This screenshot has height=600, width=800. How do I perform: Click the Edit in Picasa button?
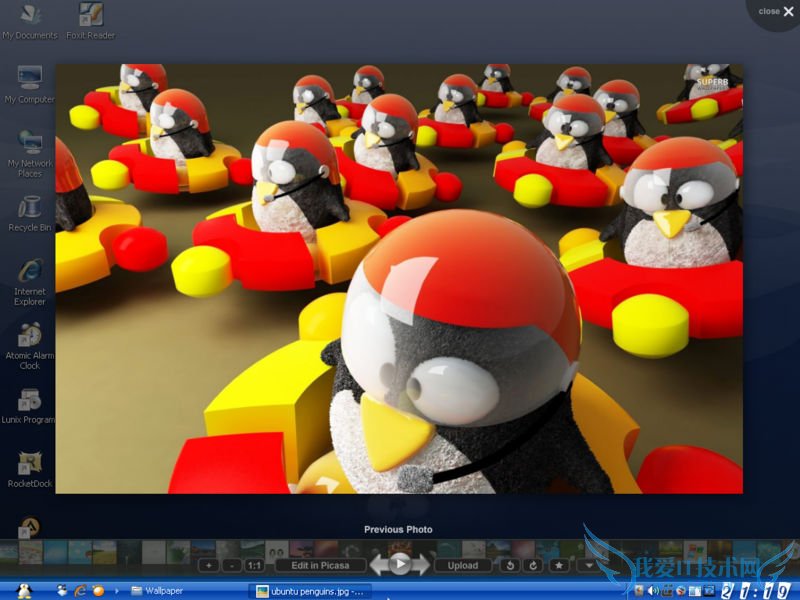pos(320,566)
